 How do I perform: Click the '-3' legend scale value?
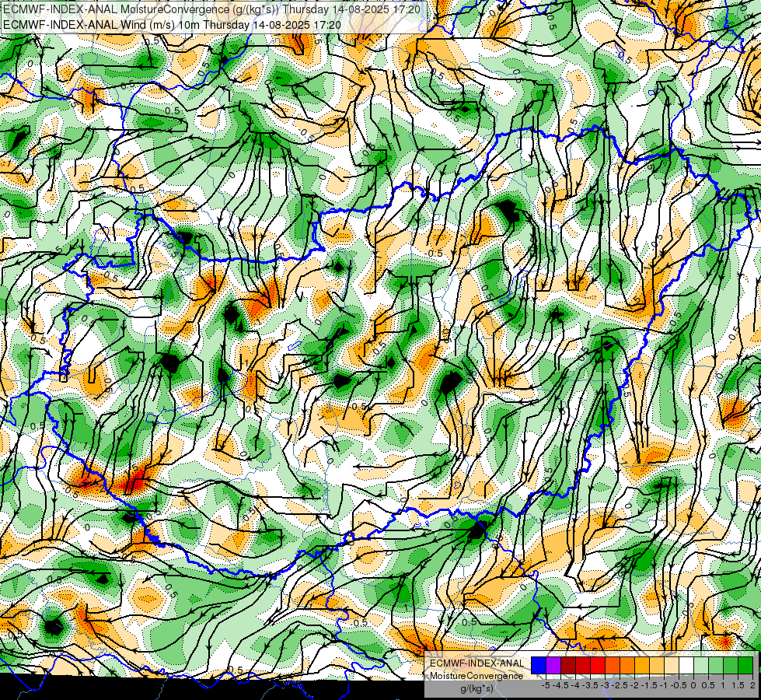tap(605, 685)
